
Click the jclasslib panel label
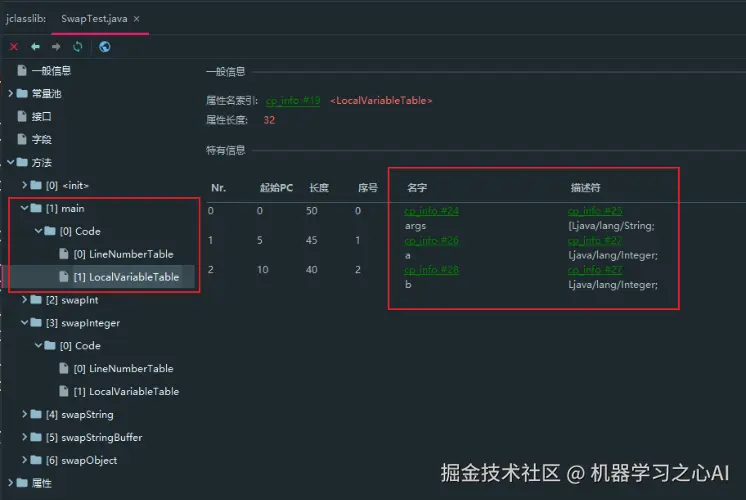[26, 19]
